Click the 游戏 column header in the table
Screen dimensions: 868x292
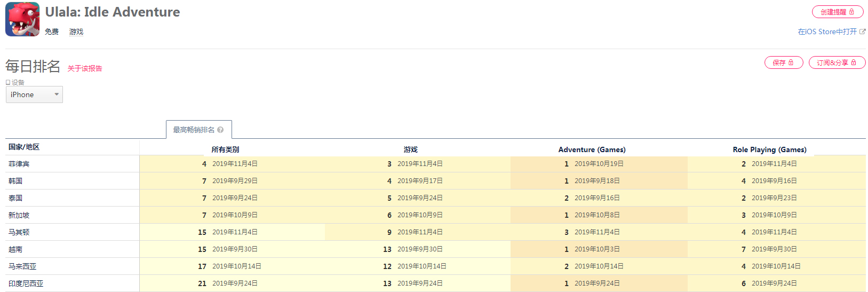point(410,149)
